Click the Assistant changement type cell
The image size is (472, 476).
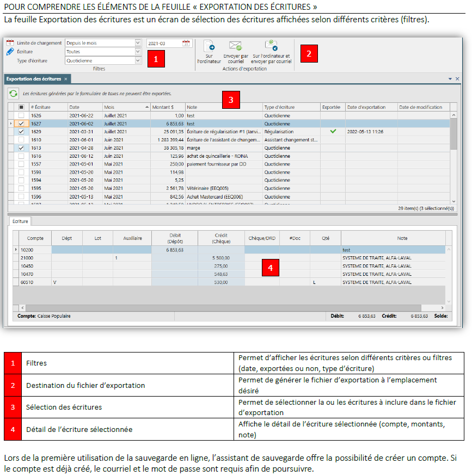pyautogui.click(x=291, y=140)
